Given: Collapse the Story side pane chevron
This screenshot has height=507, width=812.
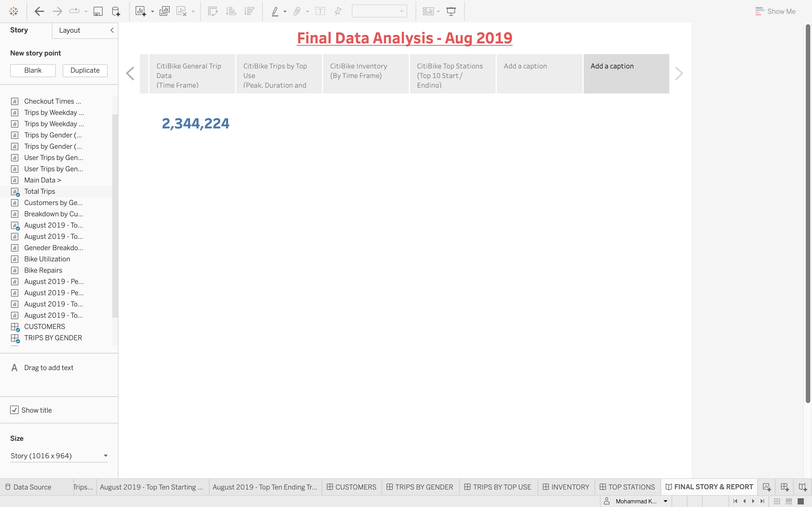Looking at the screenshot, I should click(x=112, y=30).
